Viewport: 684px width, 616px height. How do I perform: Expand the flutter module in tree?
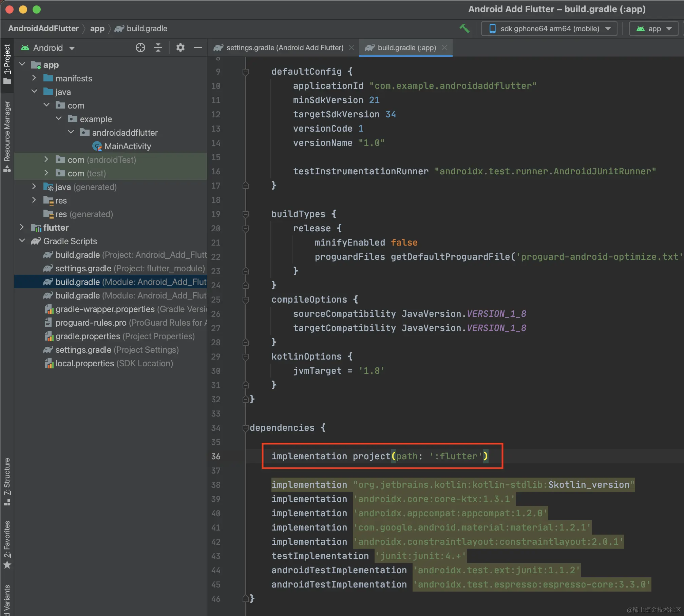tap(22, 227)
